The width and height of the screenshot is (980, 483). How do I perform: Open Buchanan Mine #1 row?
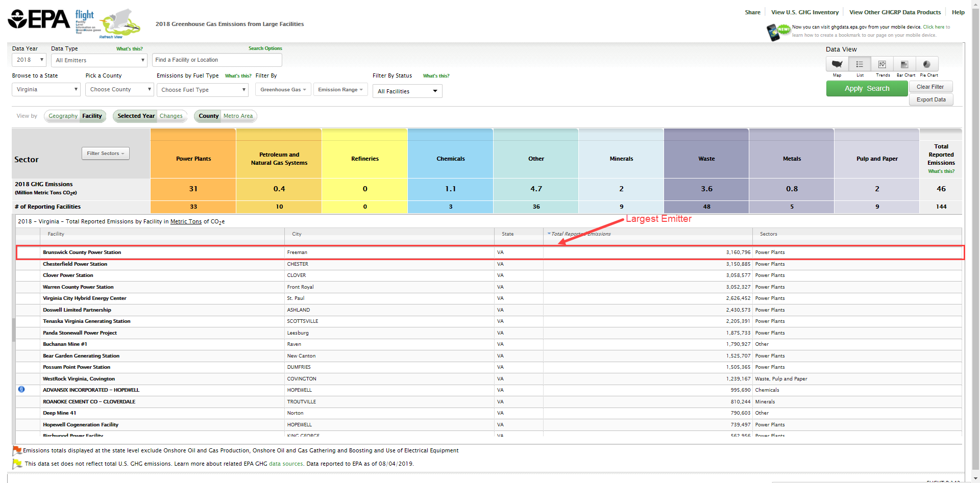(65, 344)
